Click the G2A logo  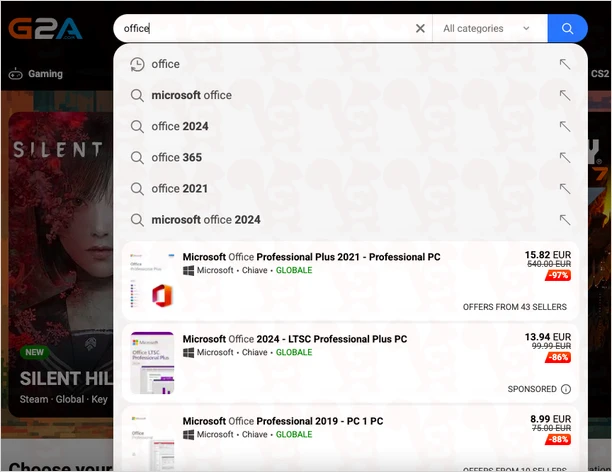click(45, 29)
